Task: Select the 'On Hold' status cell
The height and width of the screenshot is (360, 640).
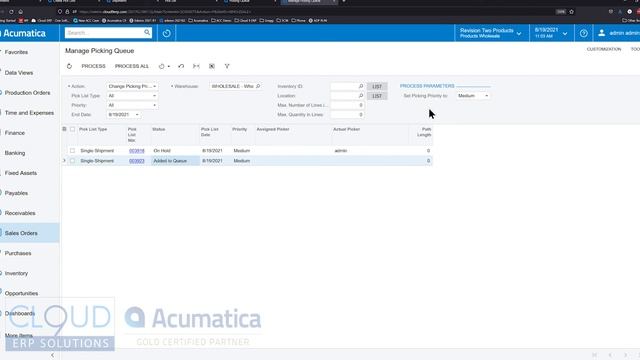Action: coord(175,151)
